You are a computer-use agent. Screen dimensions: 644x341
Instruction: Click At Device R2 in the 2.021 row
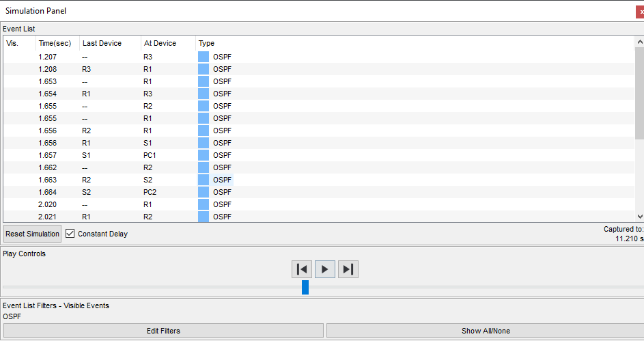coord(148,217)
